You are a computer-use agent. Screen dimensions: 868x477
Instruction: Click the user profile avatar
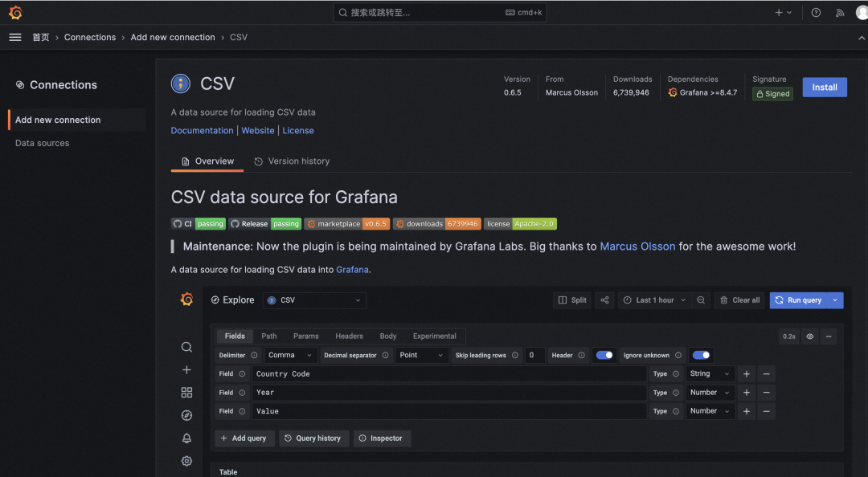(x=860, y=12)
